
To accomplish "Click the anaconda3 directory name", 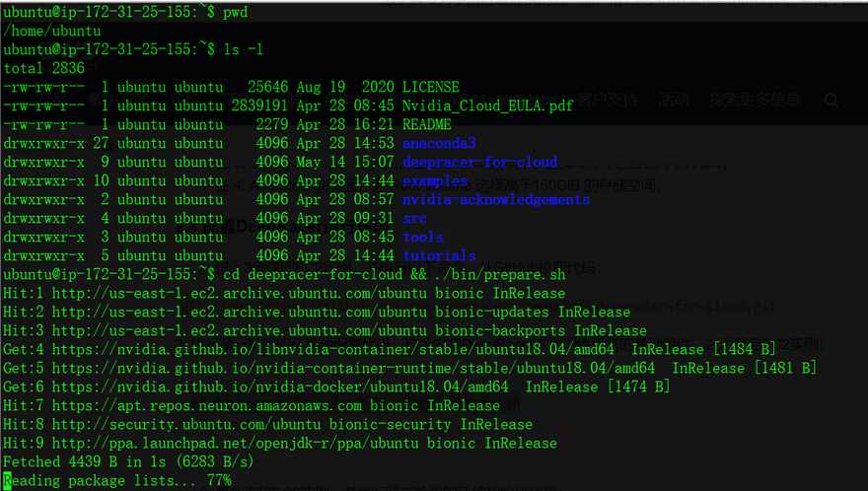I will [x=439, y=144].
